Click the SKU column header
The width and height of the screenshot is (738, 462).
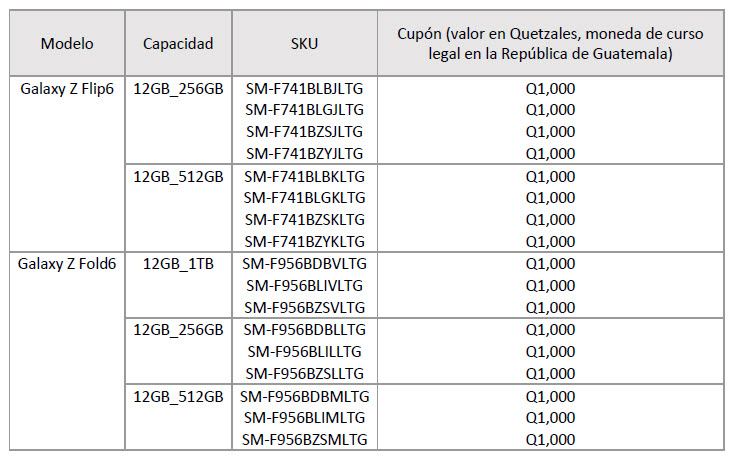click(x=305, y=44)
